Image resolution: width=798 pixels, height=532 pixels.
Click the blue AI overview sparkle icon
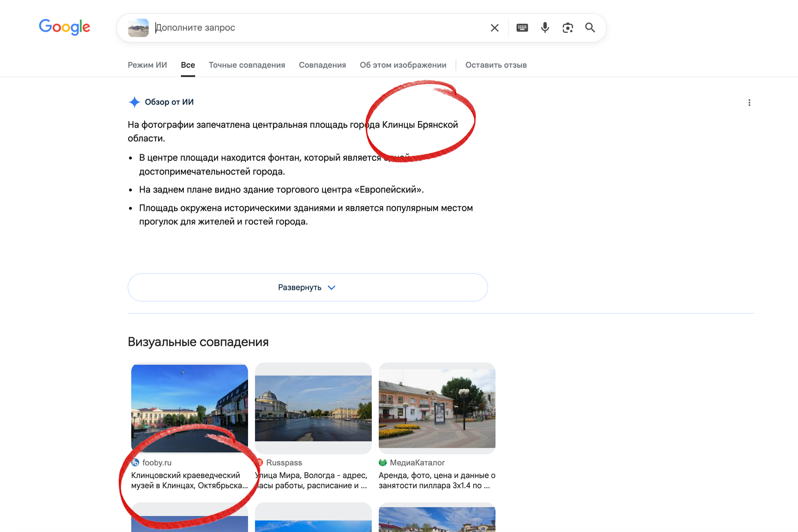[135, 102]
